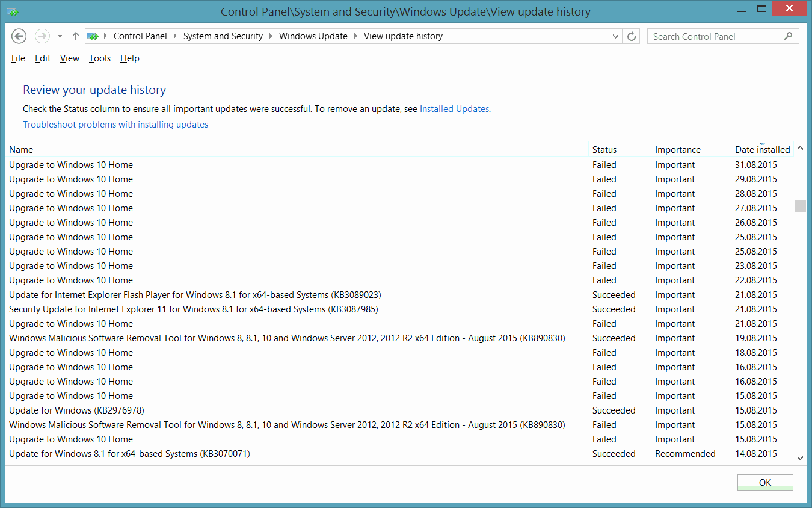Click in the Search Control Panel field

[x=716, y=36]
